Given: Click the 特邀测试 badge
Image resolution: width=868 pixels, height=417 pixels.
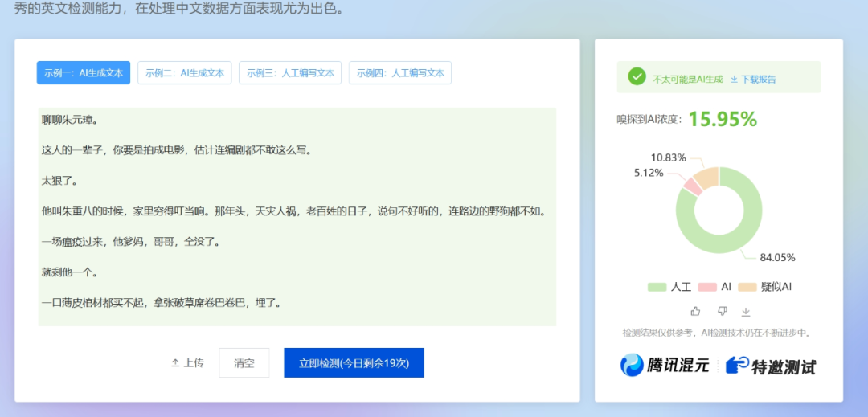Looking at the screenshot, I should (771, 366).
